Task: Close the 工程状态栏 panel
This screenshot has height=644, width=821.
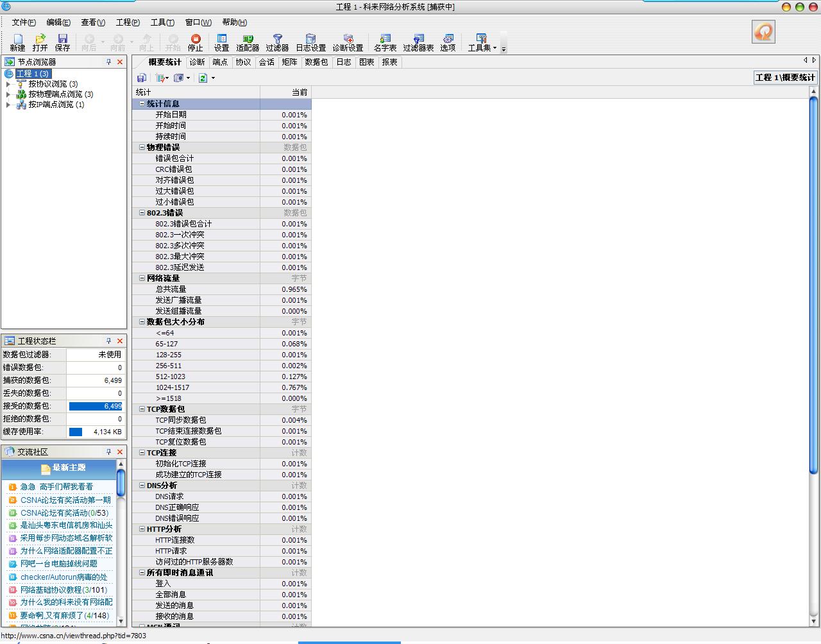Action: pos(119,341)
